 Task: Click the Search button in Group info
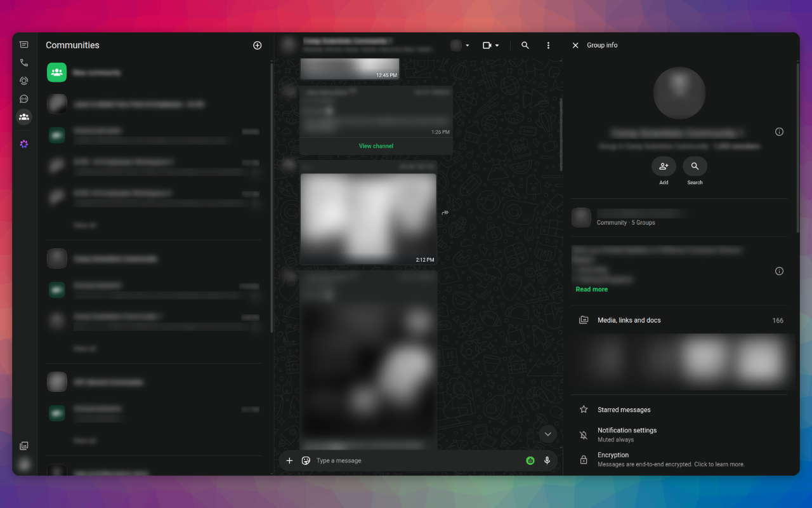pyautogui.click(x=695, y=166)
